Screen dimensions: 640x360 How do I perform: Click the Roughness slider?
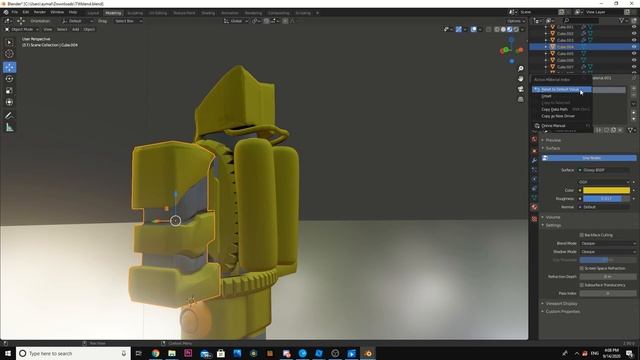point(606,199)
